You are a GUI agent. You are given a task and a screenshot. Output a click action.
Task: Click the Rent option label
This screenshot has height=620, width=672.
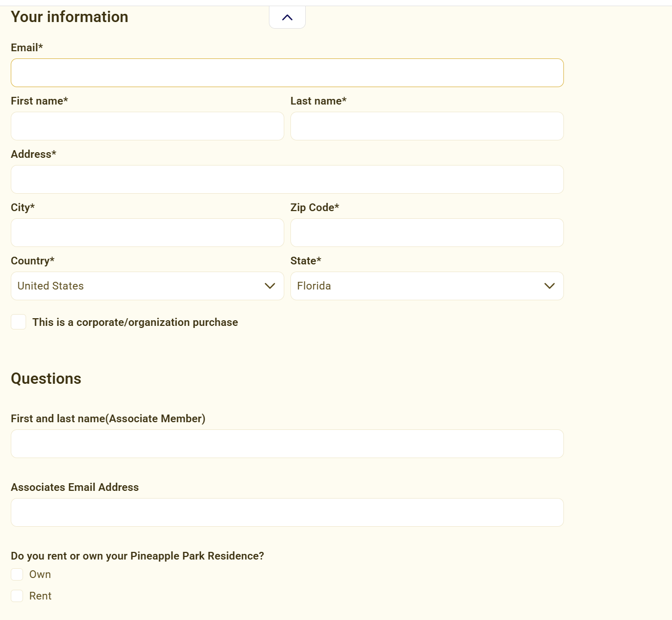40,596
